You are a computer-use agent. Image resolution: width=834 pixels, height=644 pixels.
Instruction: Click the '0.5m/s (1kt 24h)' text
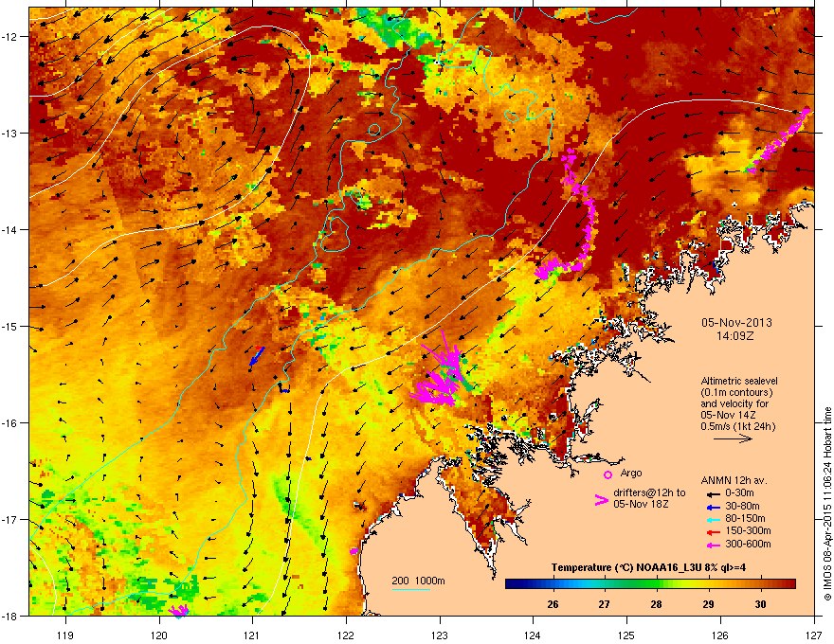point(737,426)
